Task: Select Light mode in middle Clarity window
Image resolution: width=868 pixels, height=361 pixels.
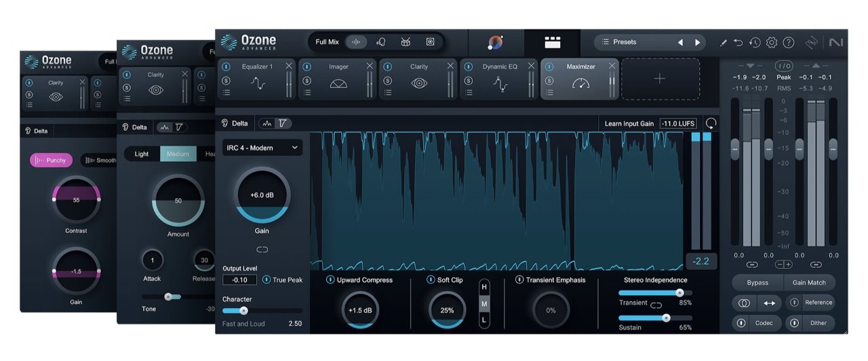Action: point(142,154)
